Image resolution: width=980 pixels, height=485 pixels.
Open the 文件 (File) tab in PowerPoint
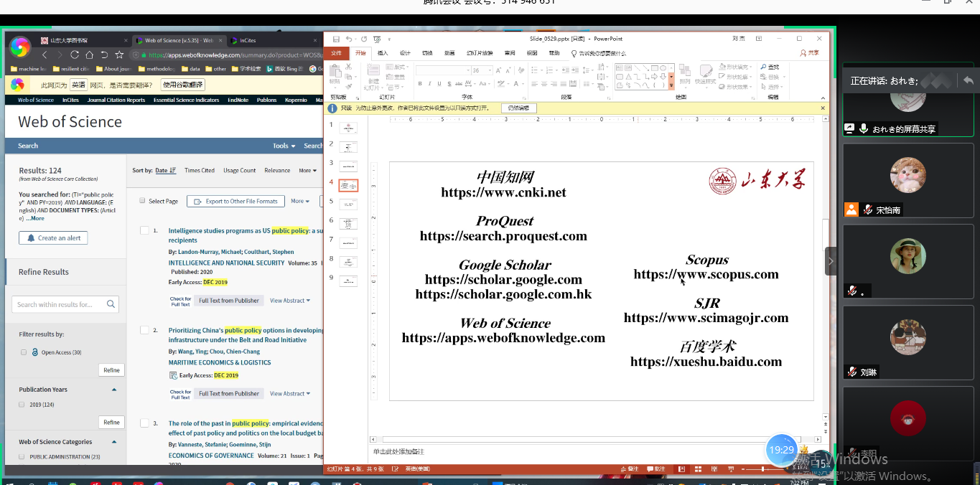337,53
